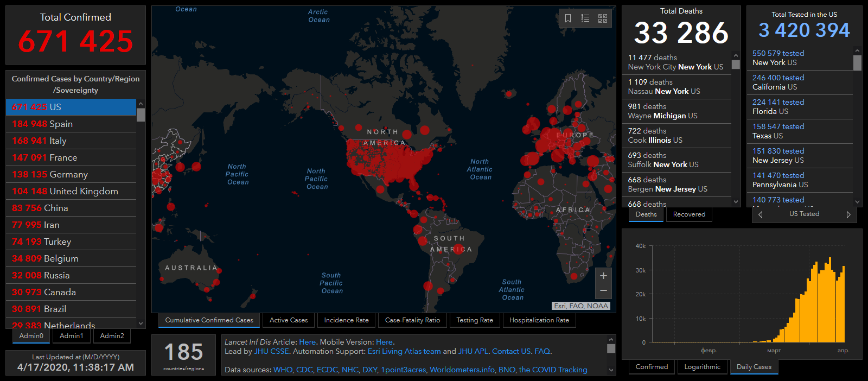
Task: Select New York City deaths entry
Action: tap(676, 62)
